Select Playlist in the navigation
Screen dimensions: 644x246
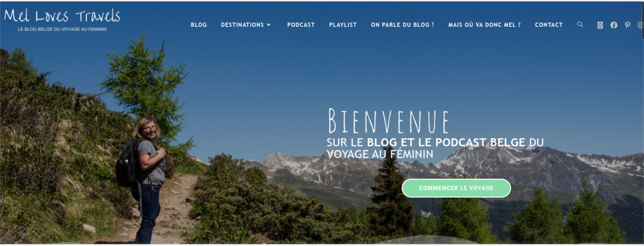click(343, 25)
